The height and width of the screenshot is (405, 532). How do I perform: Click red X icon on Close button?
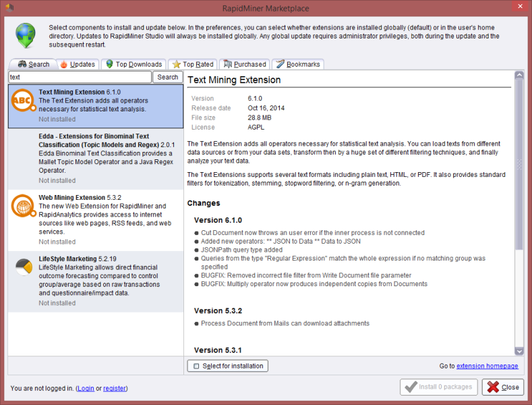coord(493,387)
